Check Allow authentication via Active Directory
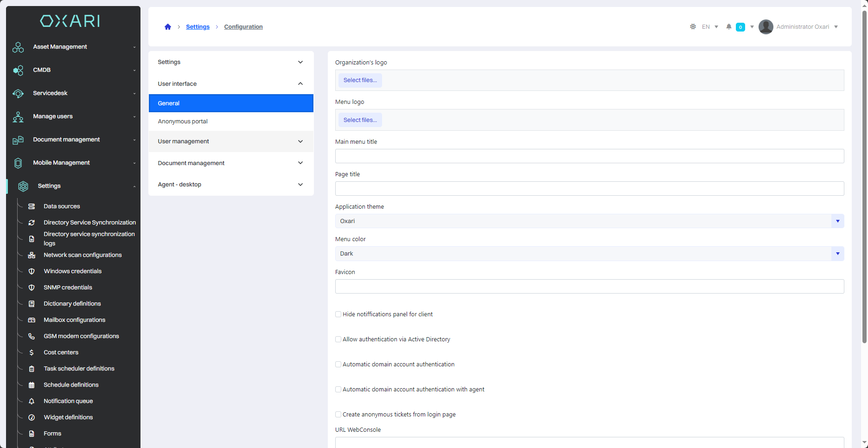The height and width of the screenshot is (448, 868). (x=338, y=339)
